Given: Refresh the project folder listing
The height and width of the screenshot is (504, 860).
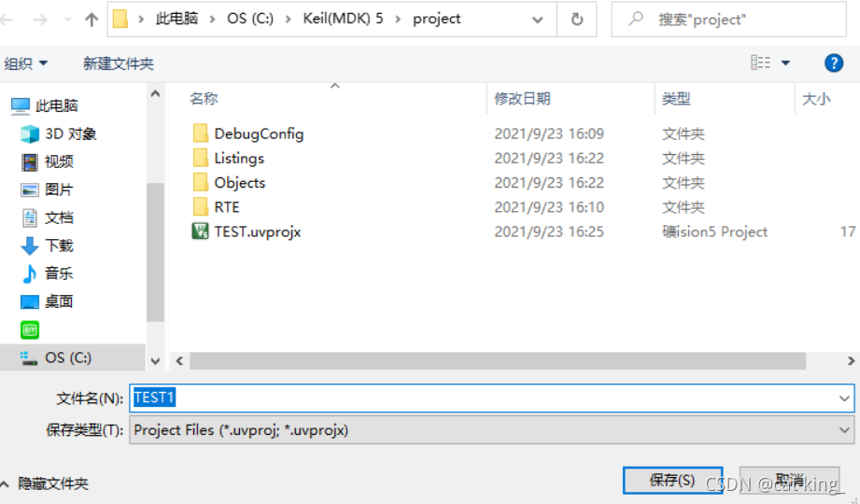Looking at the screenshot, I should [577, 20].
